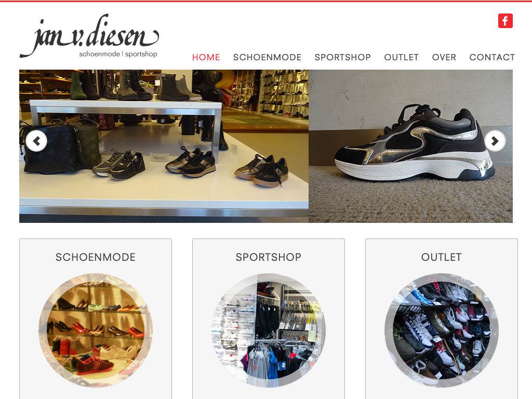Screen dimensions: 532x399
Task: Open the circular sportswear store image
Action: (x=269, y=330)
